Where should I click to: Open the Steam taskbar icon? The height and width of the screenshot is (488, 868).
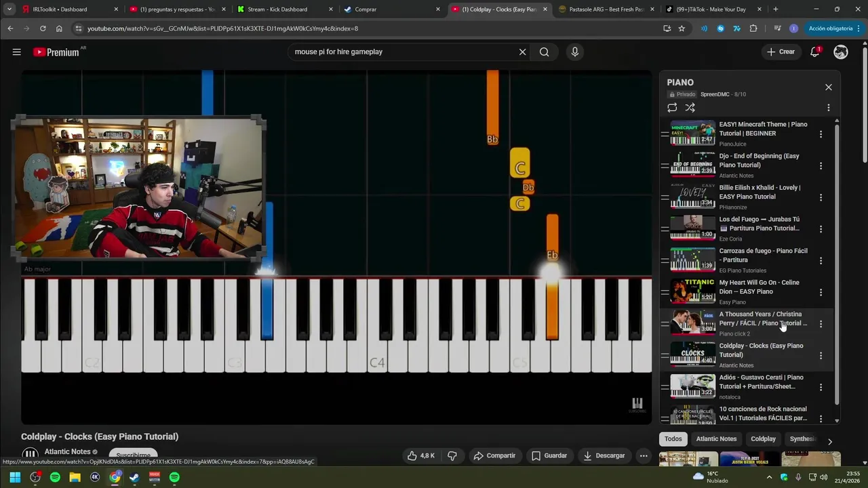coord(134,477)
